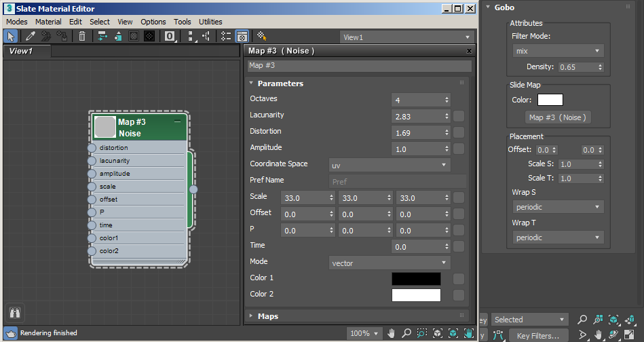Click Hide Unused Nodeslots icon
Image resolution: width=644 pixels, height=342 pixels.
pyautogui.click(x=118, y=36)
